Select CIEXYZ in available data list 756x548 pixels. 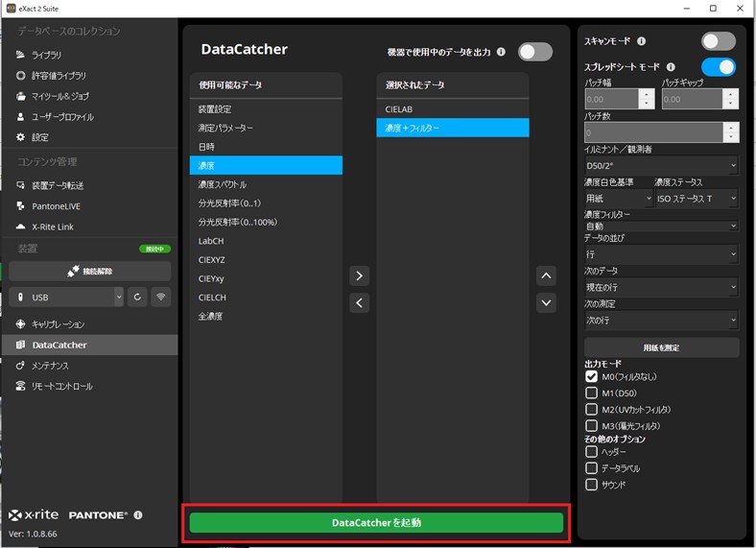266,260
